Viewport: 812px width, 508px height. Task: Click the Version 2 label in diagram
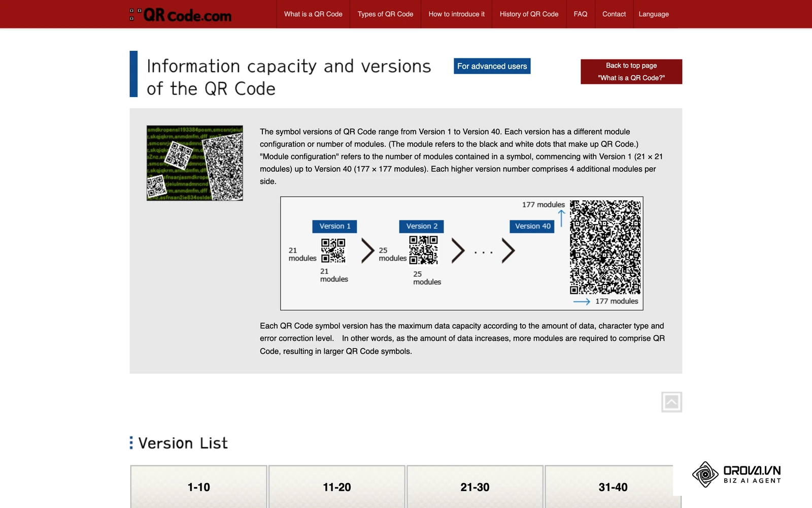pyautogui.click(x=422, y=226)
